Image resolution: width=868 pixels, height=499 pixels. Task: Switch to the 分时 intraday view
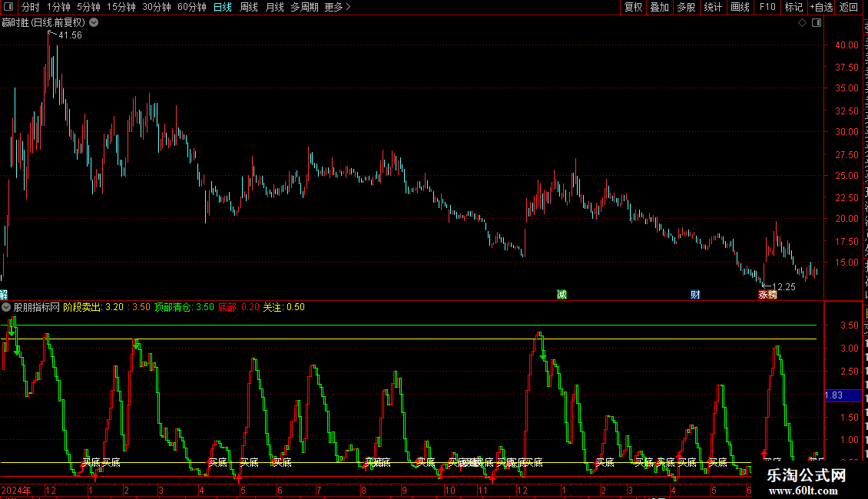coord(31,7)
